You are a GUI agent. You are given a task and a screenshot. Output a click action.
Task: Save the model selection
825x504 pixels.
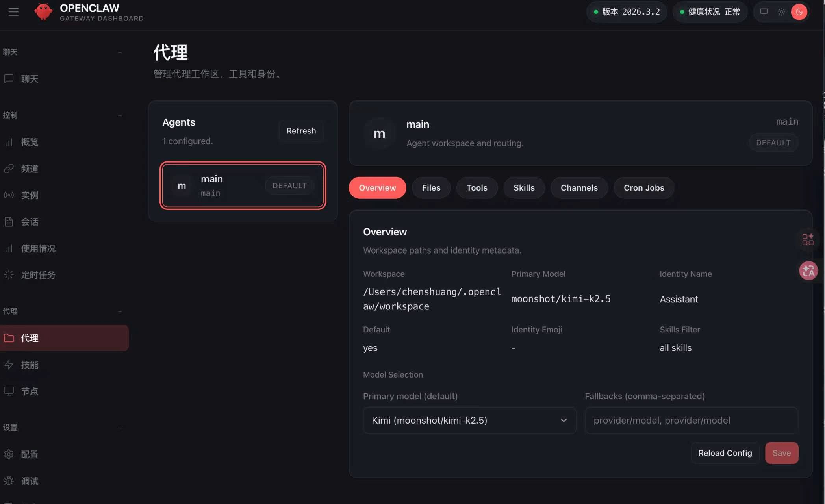tap(782, 453)
